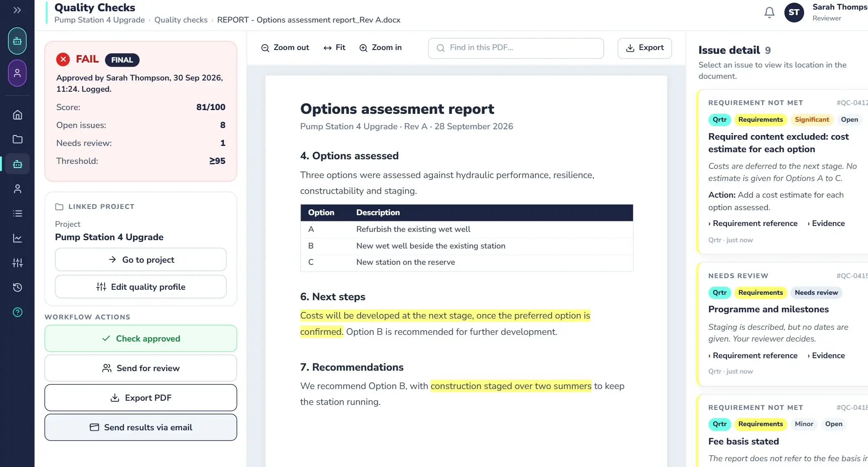Open the home icon in the sidebar

(17, 115)
